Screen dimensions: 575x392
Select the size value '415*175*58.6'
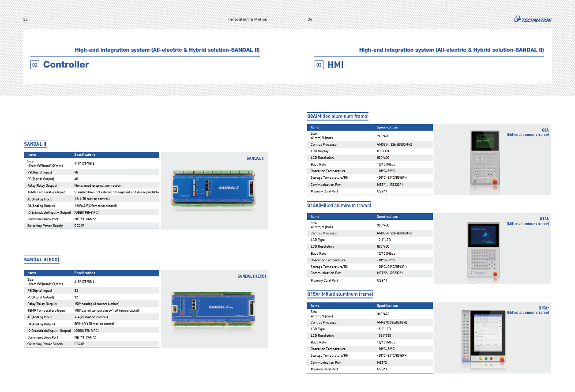tap(84, 282)
